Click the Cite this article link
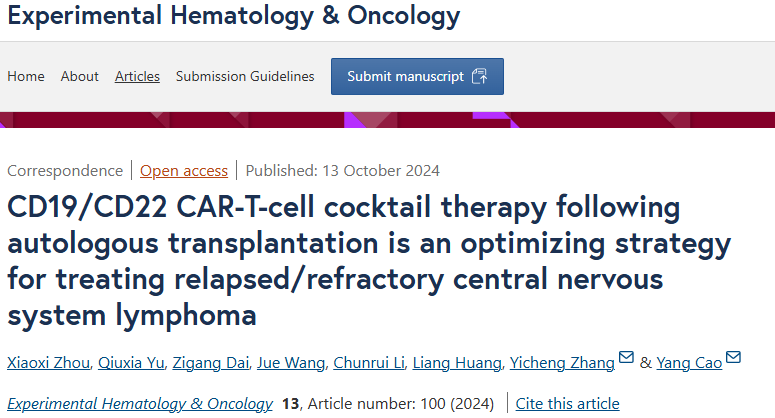 (567, 404)
